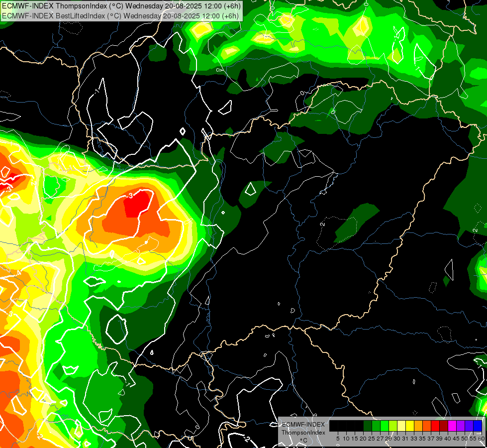This screenshot has height=448, width=487.
Task: Click the °C unit label in the legend
Action: point(304,441)
